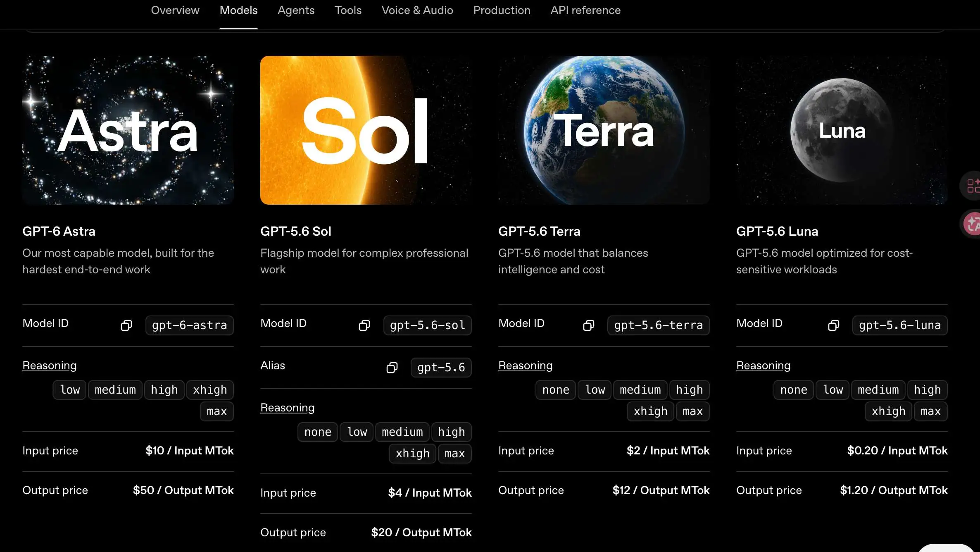
Task: Open the Luna moon thumbnail
Action: 842,130
